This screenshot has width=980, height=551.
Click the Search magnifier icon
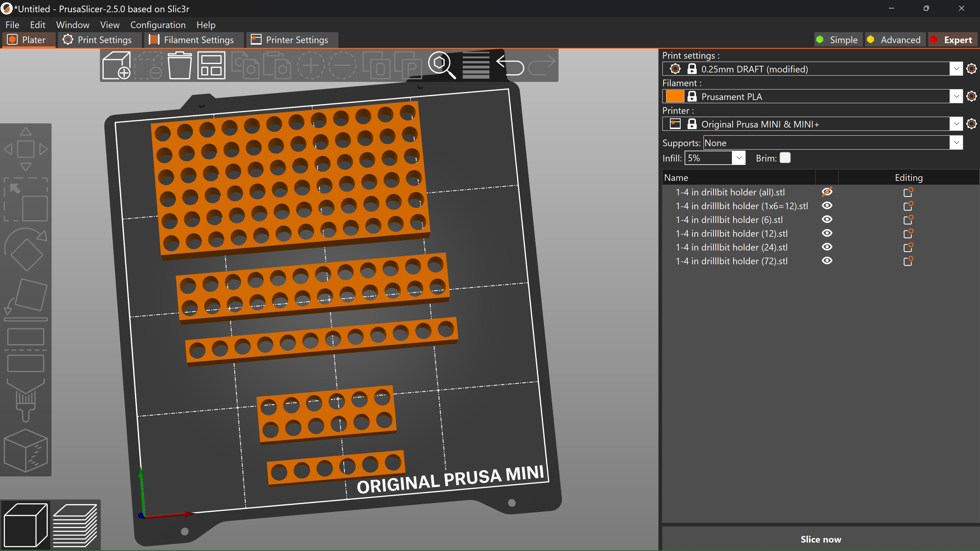[x=442, y=65]
